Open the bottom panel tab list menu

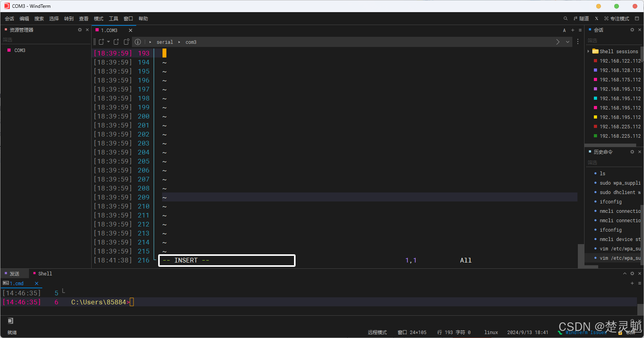(640, 283)
